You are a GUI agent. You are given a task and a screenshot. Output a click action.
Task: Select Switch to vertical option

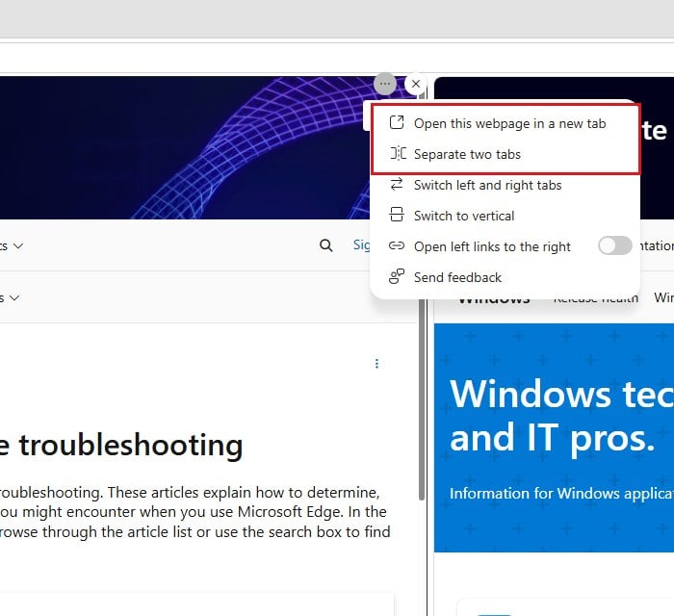click(x=505, y=216)
